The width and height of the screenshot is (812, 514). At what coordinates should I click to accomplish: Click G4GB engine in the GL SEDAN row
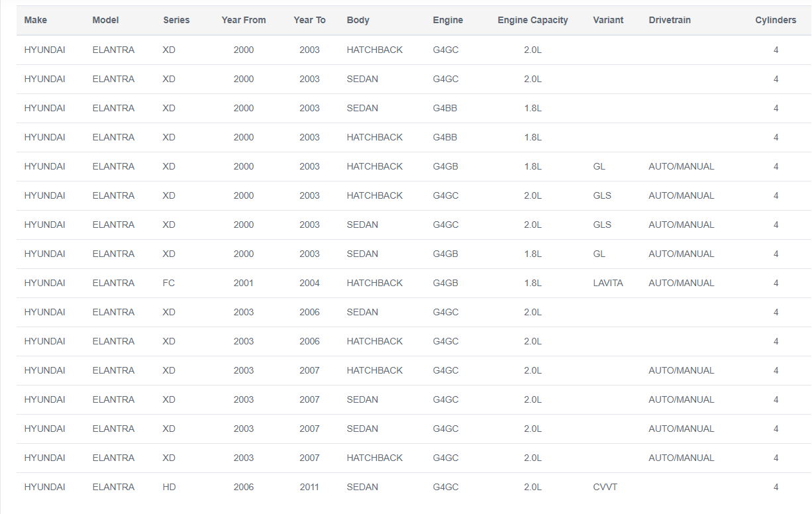[x=446, y=254]
